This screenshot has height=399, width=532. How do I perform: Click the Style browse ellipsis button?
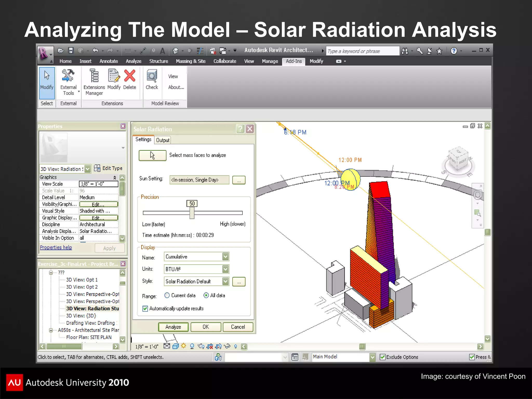[x=239, y=282]
